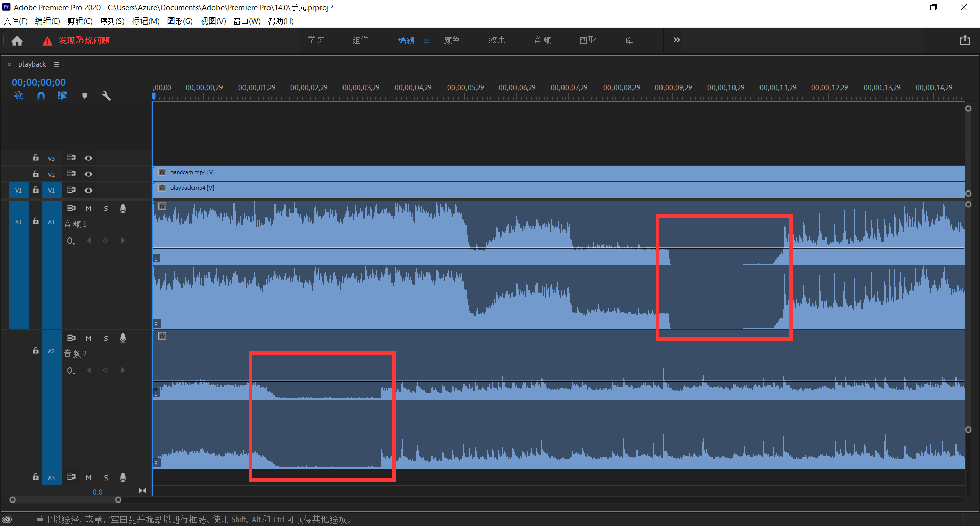Viewport: 980px width, 526px height.
Task: Hide video track V2 with eye
Action: point(88,174)
